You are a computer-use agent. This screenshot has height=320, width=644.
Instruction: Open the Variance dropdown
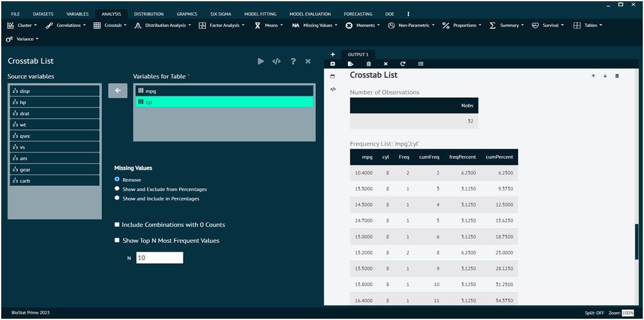click(22, 39)
